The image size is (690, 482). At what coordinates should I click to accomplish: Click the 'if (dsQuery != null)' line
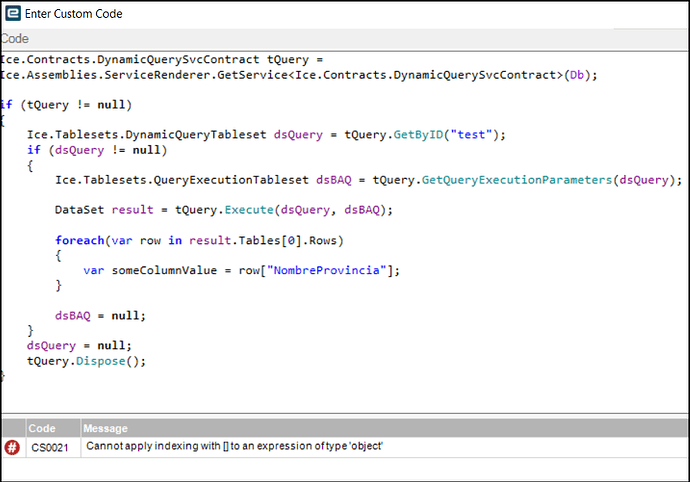[x=97, y=150]
